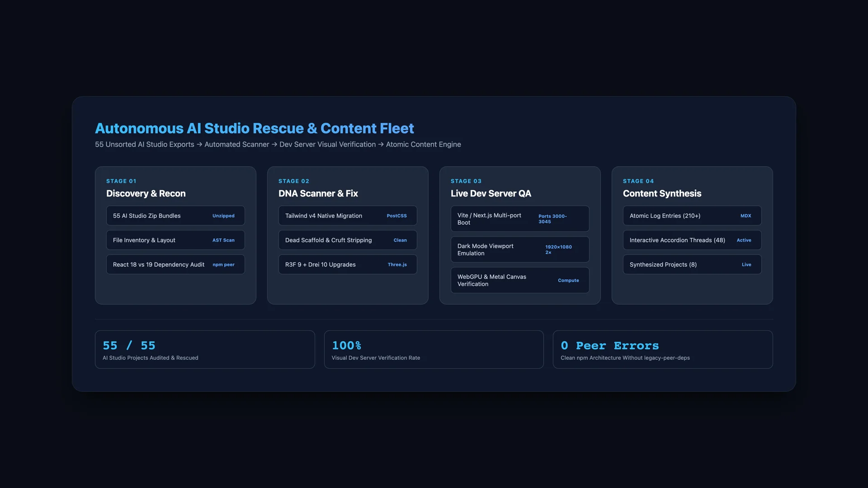Click the 'STAGE 04' label
The height and width of the screenshot is (488, 868).
(638, 181)
